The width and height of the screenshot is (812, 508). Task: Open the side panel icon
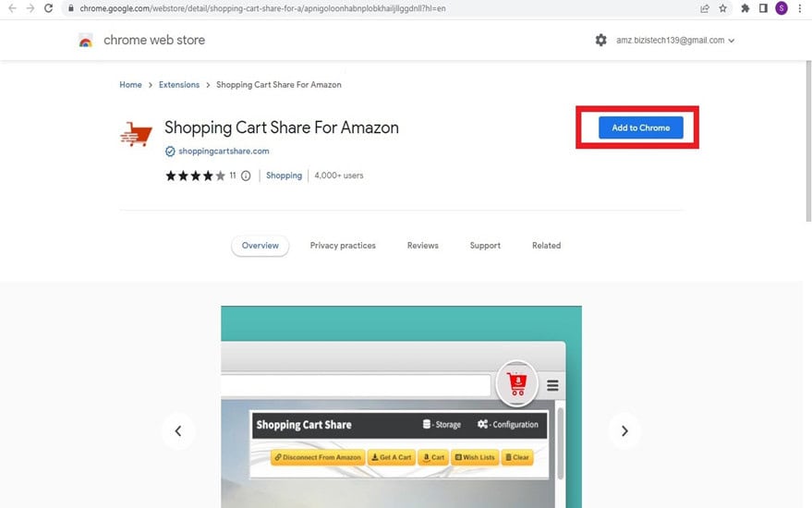pyautogui.click(x=763, y=8)
